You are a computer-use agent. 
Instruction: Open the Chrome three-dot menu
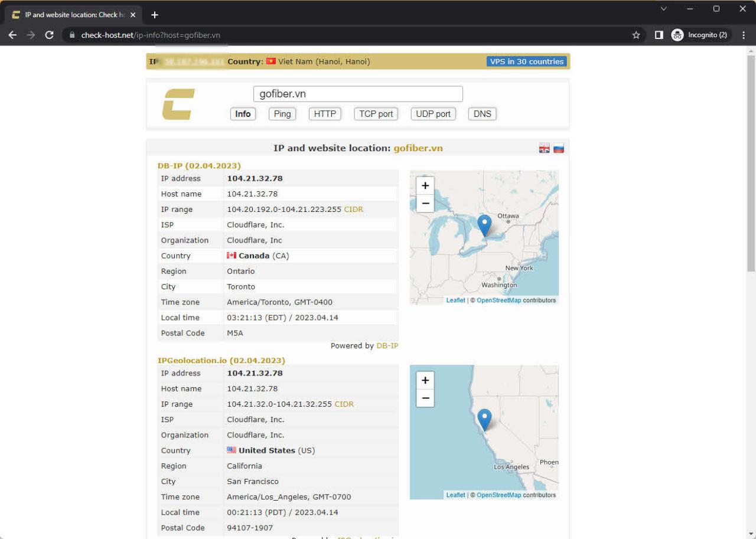[744, 35]
